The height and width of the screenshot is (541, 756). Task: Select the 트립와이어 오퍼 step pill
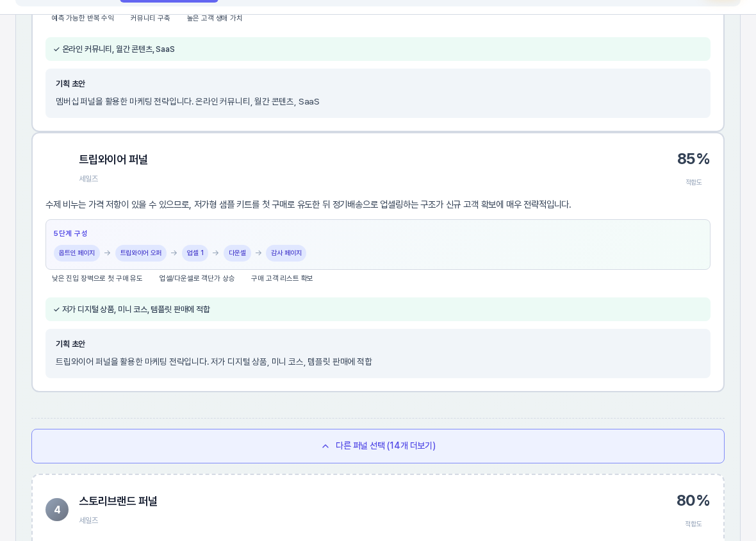coord(141,253)
